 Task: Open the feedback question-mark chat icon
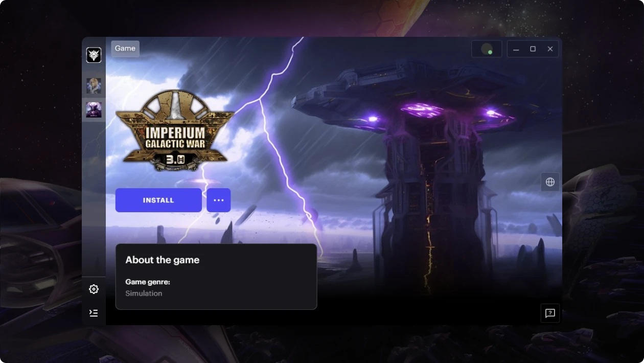550,313
